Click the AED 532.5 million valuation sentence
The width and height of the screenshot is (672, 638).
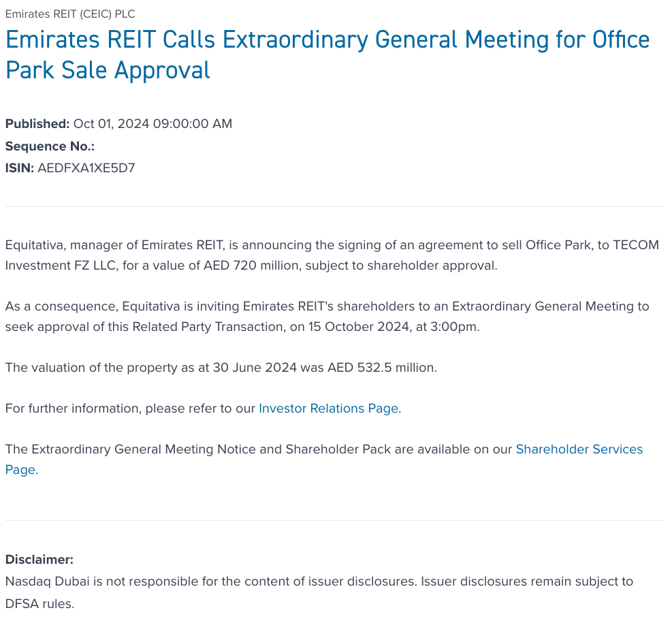pos(221,368)
